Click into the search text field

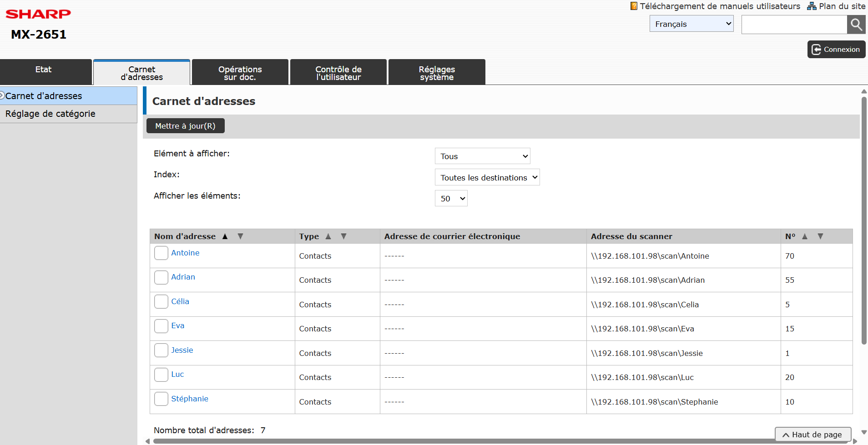pyautogui.click(x=794, y=25)
